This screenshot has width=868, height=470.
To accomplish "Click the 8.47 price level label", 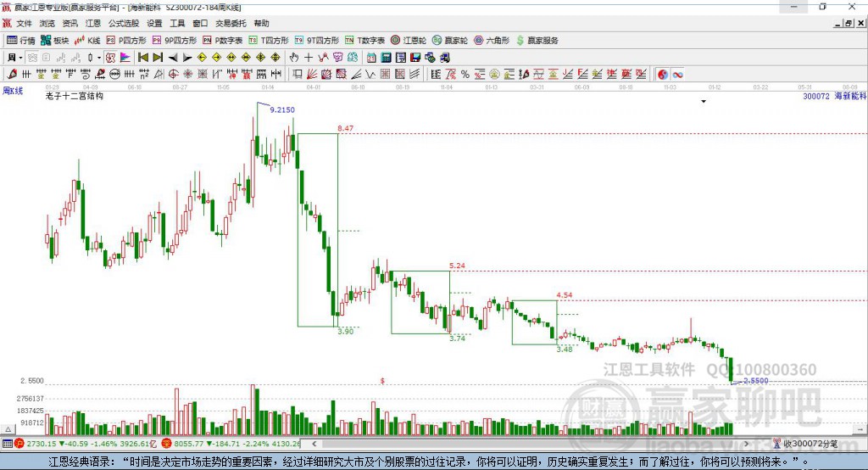I will tap(346, 128).
